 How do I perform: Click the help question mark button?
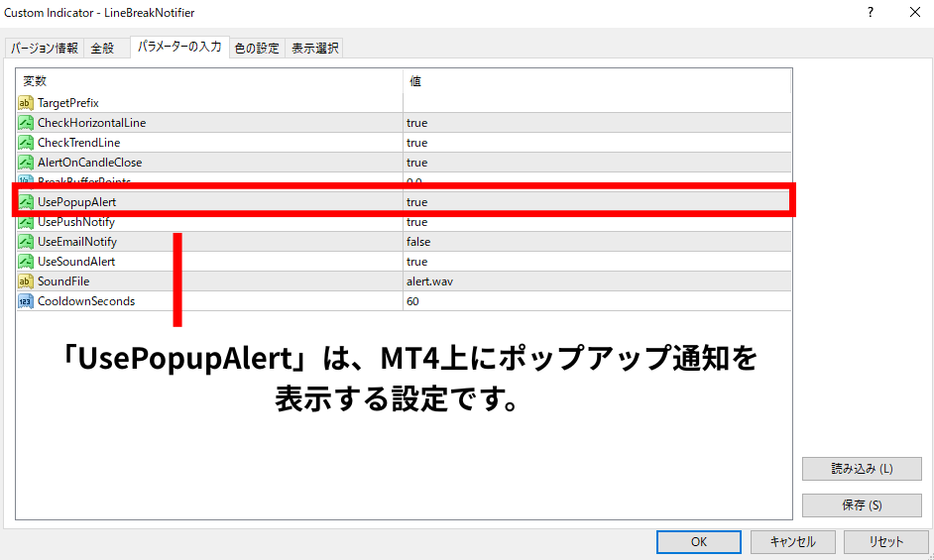871,13
